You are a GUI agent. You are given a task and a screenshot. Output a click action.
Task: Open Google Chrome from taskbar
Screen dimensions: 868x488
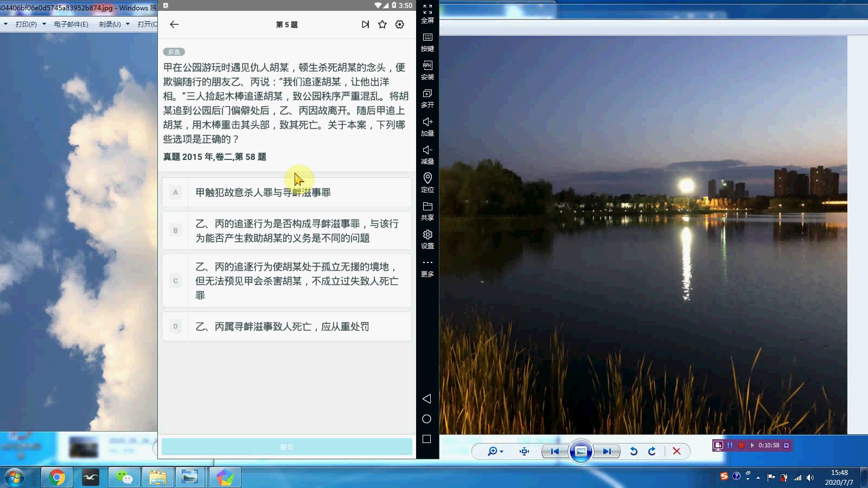57,478
